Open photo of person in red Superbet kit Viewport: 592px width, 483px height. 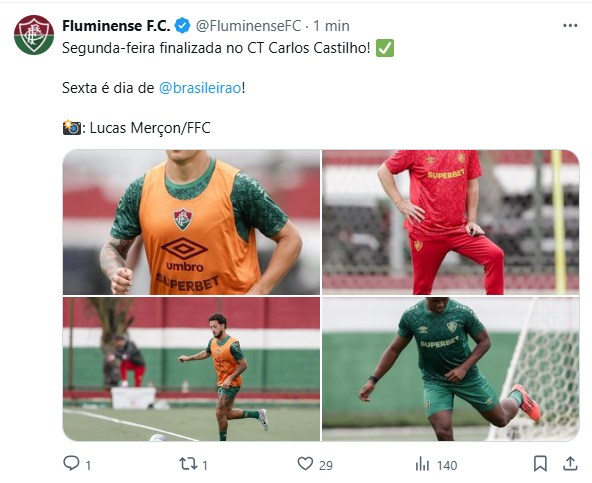point(450,222)
